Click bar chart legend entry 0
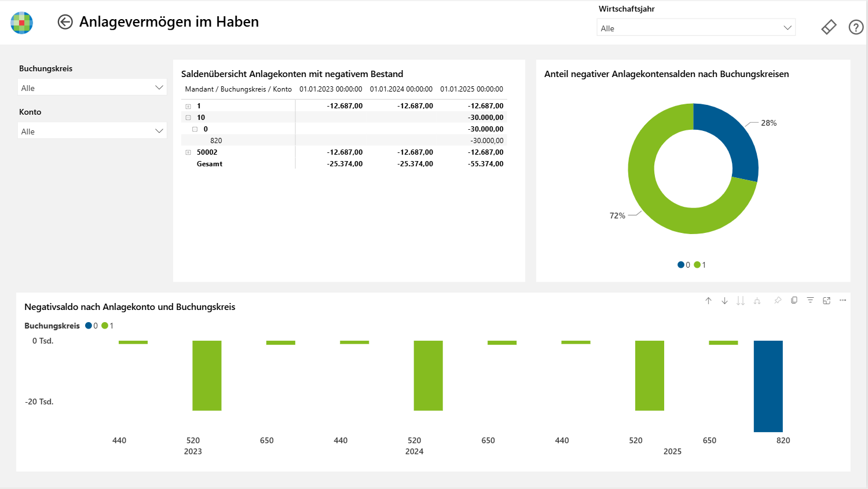The image size is (868, 489). click(91, 326)
